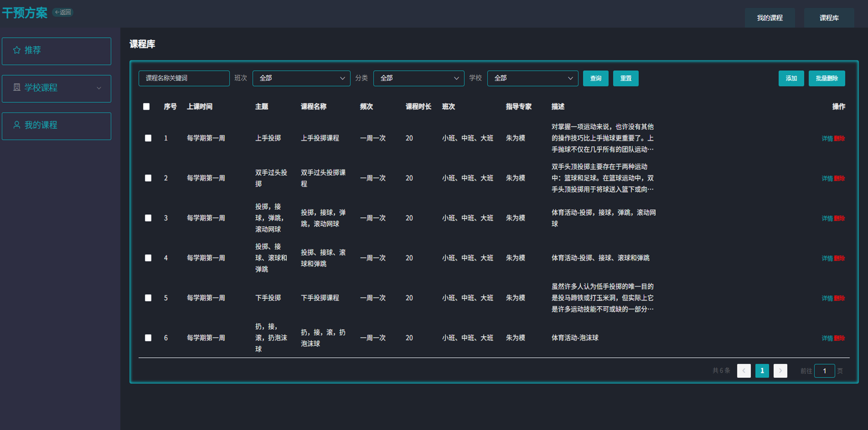Select page 1 in pagination
Viewport: 868px width, 430px height.
[762, 371]
